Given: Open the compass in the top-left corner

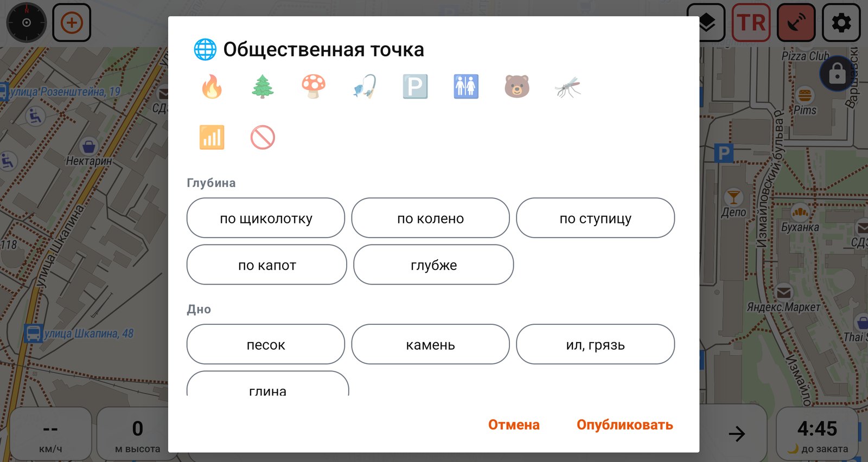Looking at the screenshot, I should [x=27, y=23].
